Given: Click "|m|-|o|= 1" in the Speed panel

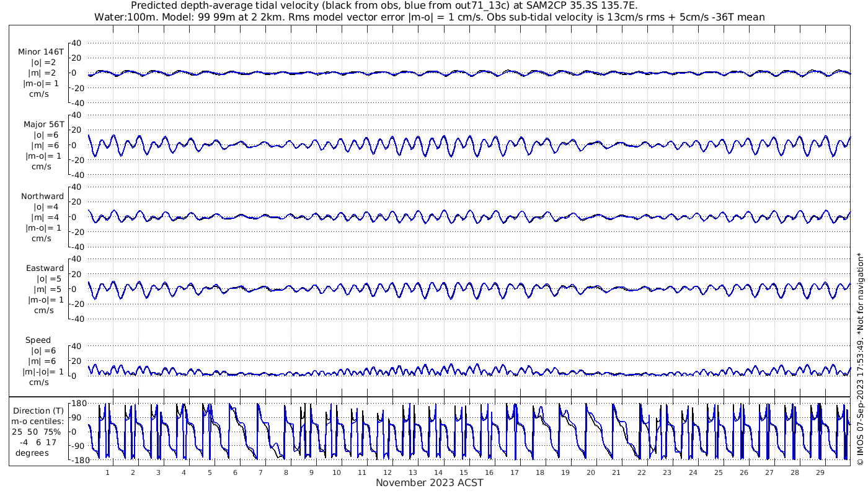Looking at the screenshot, I should [43, 372].
